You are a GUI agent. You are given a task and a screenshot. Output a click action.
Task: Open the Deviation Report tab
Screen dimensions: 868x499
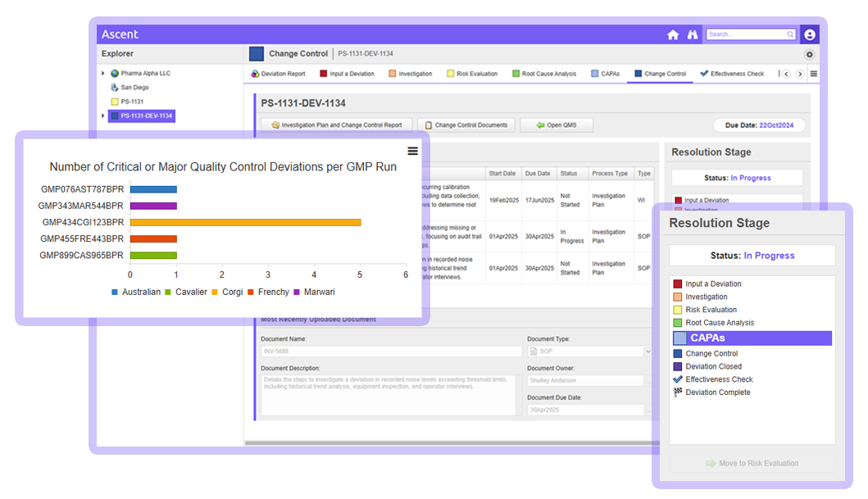(x=278, y=74)
